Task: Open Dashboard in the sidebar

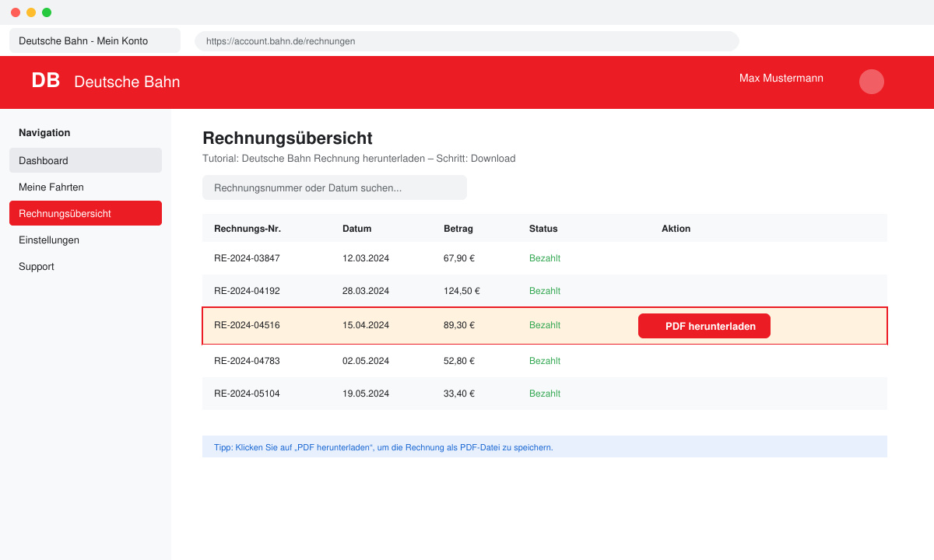Action: 86,160
